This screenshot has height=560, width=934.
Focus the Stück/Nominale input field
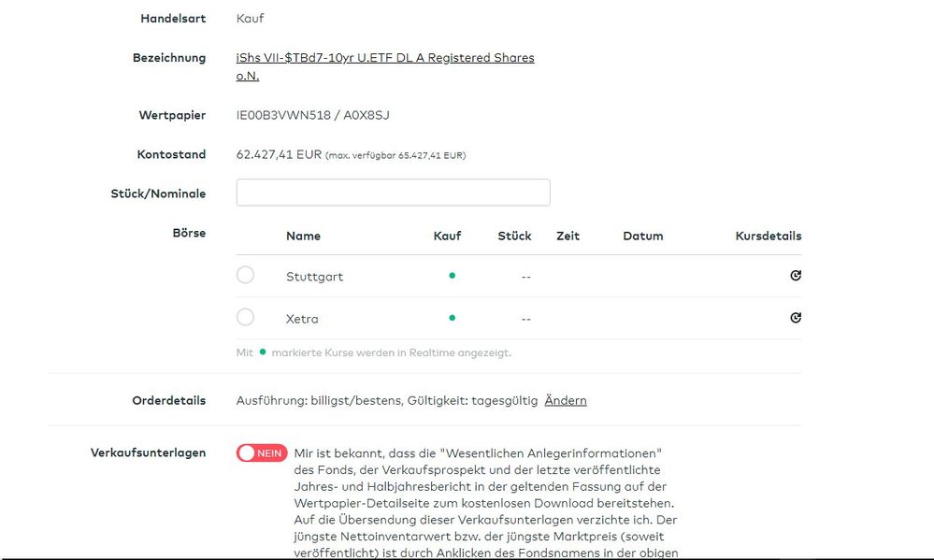tap(393, 193)
